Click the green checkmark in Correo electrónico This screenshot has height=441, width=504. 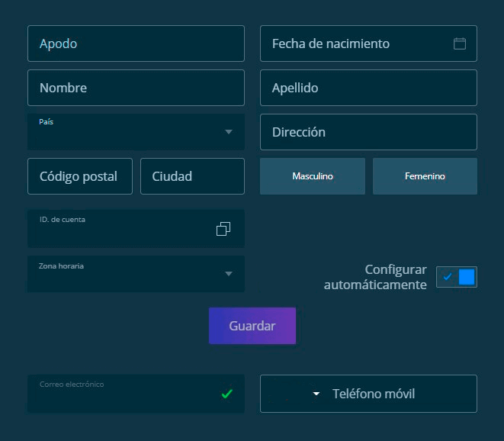226,394
